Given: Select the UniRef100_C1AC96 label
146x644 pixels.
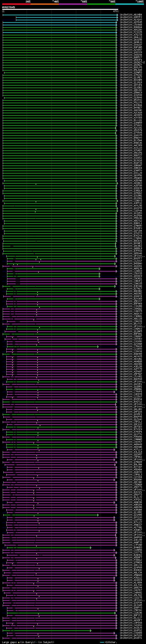Looking at the screenshot, I should click(x=131, y=613).
